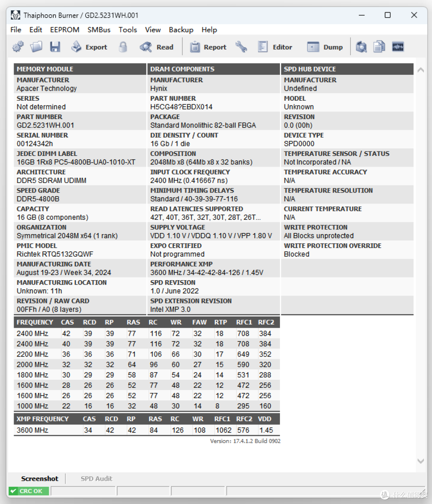Select the Apacer Technology manufacturer value

46,88
